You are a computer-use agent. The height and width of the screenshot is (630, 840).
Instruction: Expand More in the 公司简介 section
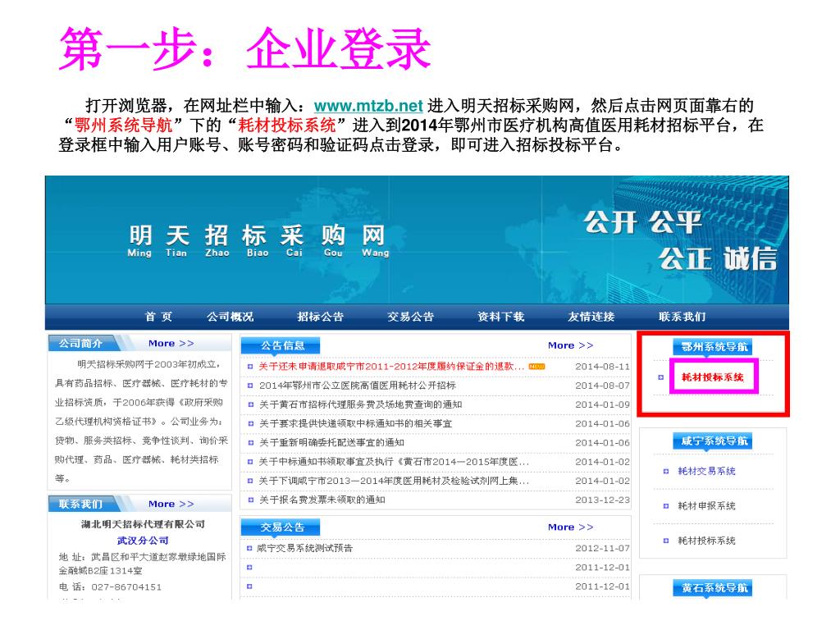(171, 344)
